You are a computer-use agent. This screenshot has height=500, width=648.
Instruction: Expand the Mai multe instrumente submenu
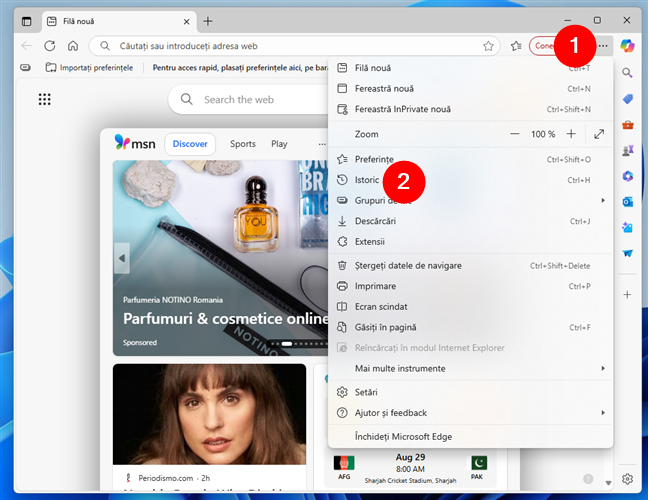click(470, 368)
